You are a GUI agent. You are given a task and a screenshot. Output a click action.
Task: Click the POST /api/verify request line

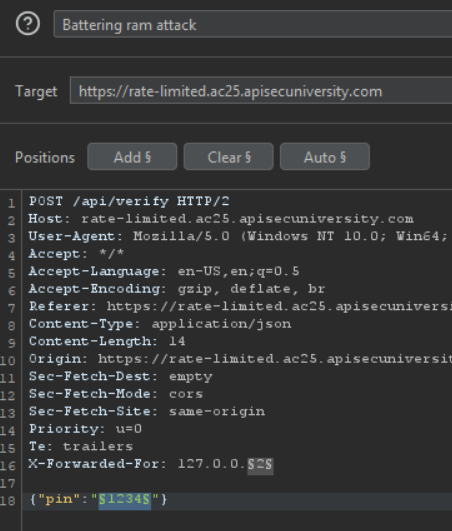tap(129, 201)
